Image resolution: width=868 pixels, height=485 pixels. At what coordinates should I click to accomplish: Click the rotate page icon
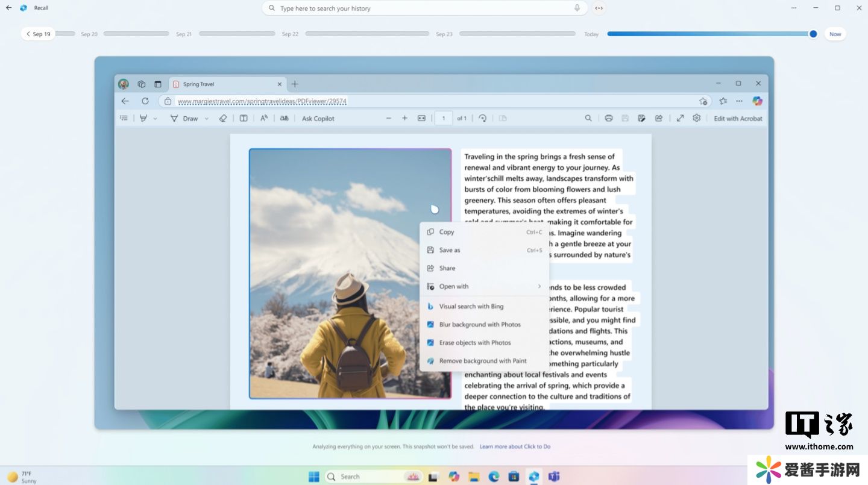click(x=482, y=119)
